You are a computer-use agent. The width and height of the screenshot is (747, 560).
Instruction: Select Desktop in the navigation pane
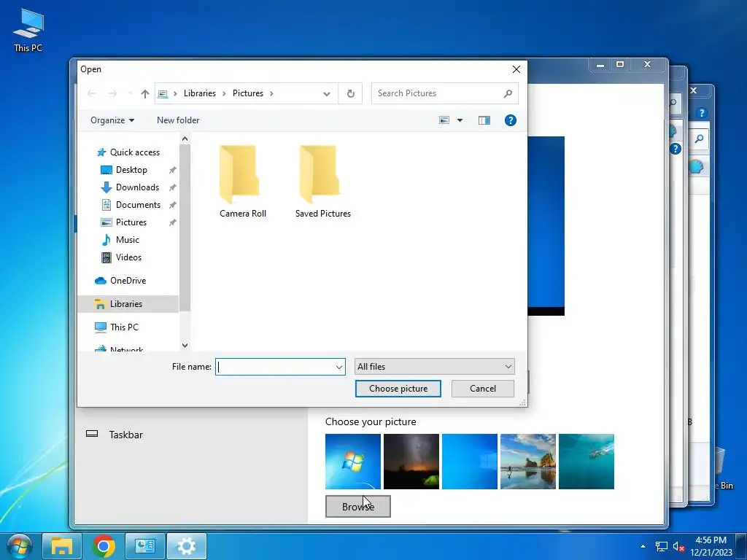pyautogui.click(x=131, y=169)
